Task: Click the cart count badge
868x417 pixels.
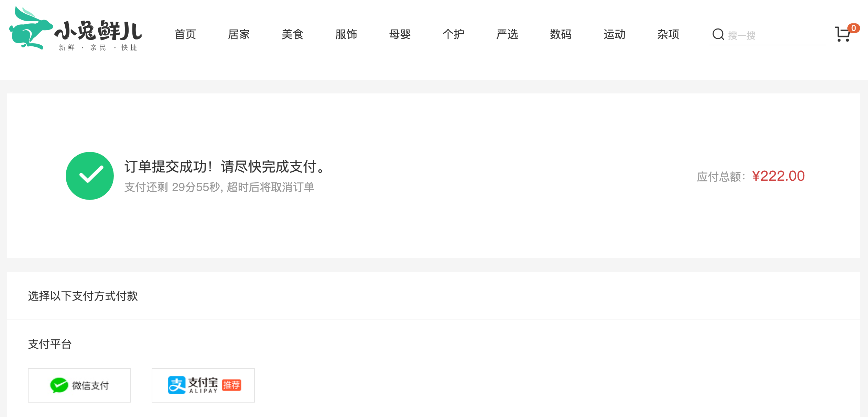Action: (x=854, y=28)
